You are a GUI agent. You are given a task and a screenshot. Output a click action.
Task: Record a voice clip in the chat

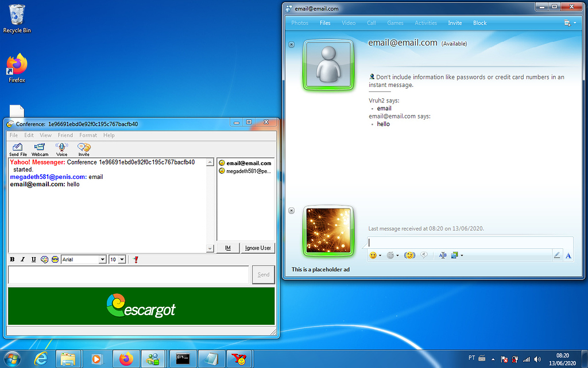425,255
